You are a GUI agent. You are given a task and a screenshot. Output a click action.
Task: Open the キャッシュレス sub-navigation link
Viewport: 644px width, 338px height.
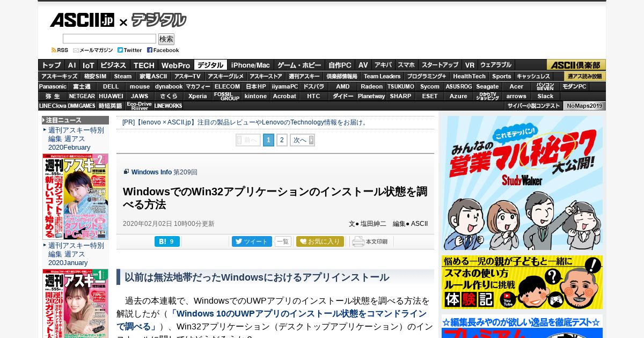pyautogui.click(x=533, y=76)
